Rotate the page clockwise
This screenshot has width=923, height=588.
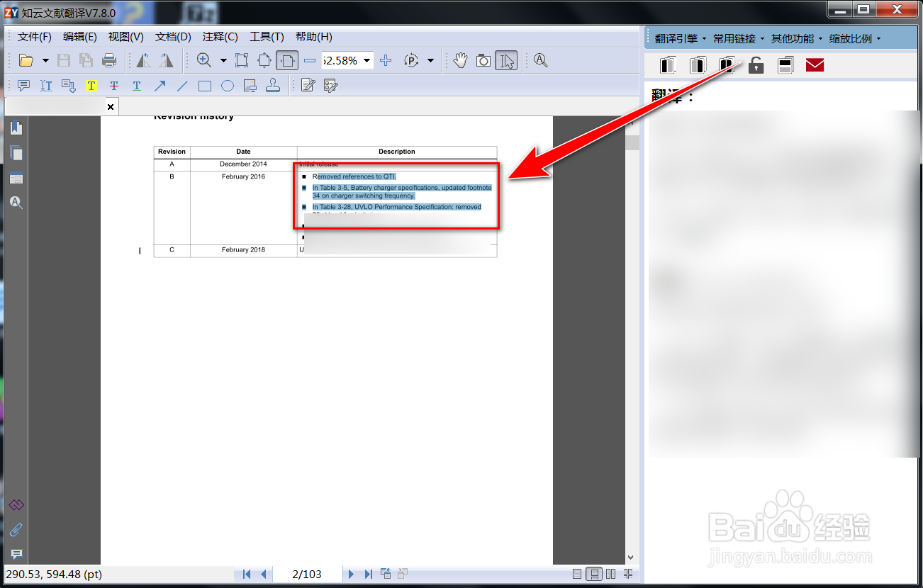167,60
